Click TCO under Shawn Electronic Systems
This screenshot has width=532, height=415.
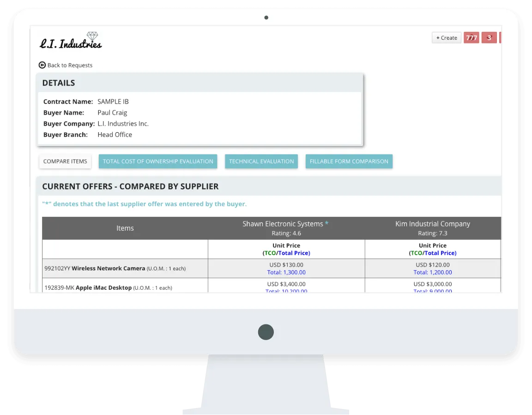270,253
